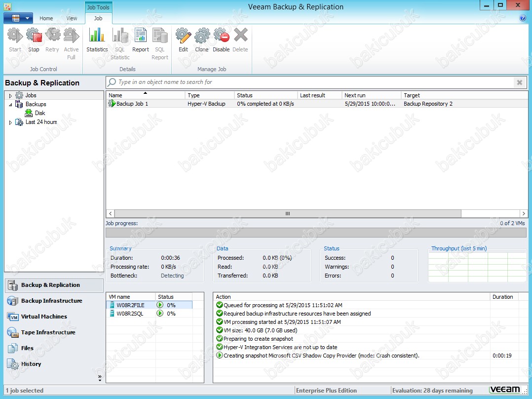Sort by Next run column header
The height and width of the screenshot is (399, 532).
372,95
